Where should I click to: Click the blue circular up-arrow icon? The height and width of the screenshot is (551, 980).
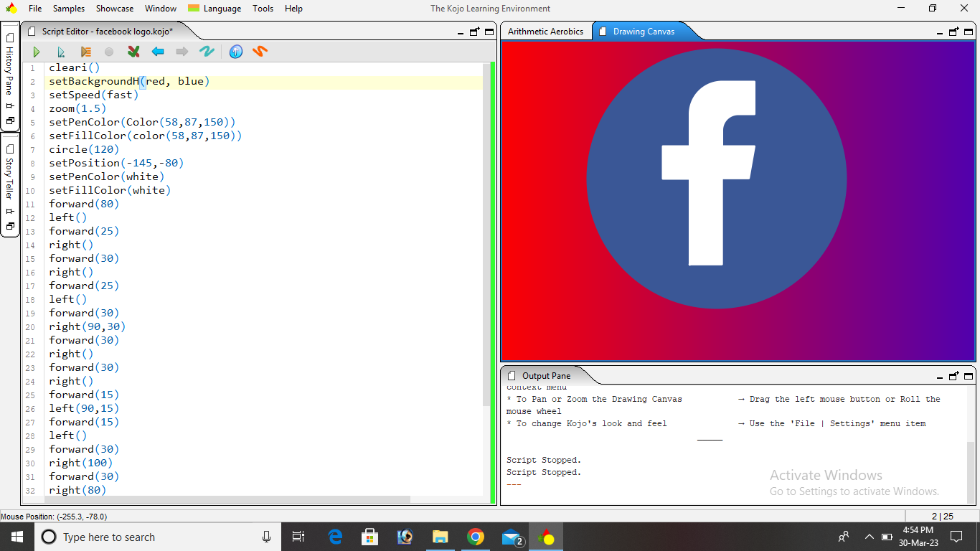[x=236, y=52]
